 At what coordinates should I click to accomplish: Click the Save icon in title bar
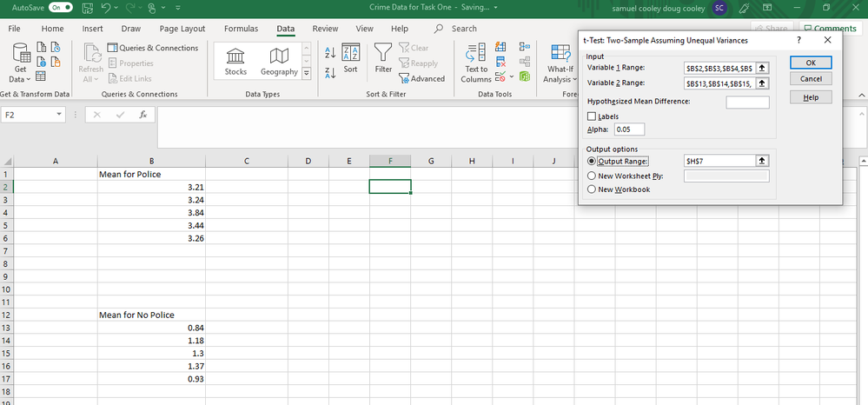tap(88, 8)
